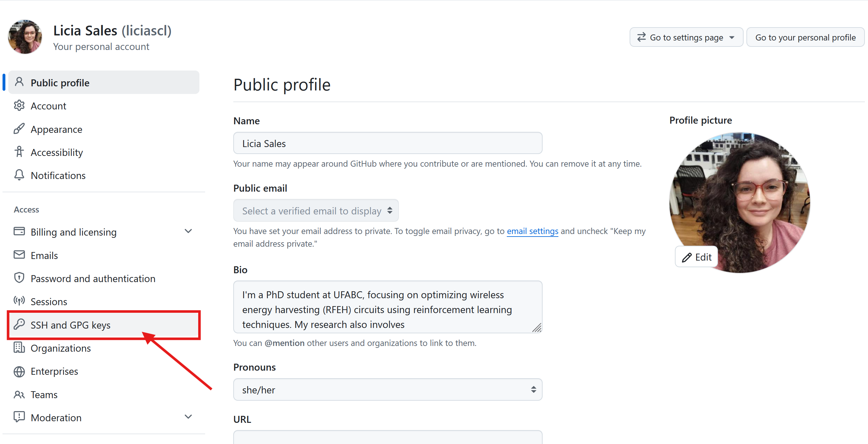The width and height of the screenshot is (868, 444).
Task: Click the broadcast icon beside Sessions
Action: tap(19, 301)
